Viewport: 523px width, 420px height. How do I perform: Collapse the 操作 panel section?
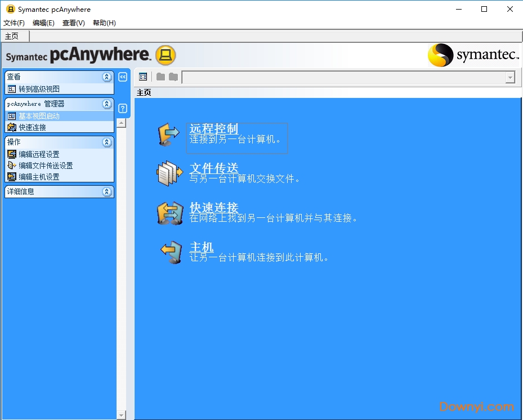tap(107, 142)
